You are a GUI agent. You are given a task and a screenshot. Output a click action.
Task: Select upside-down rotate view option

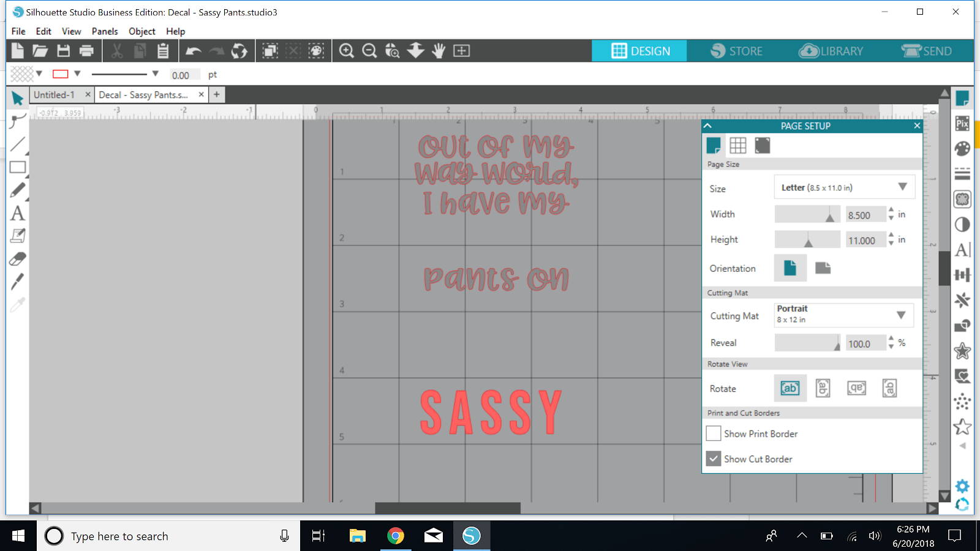click(x=856, y=388)
